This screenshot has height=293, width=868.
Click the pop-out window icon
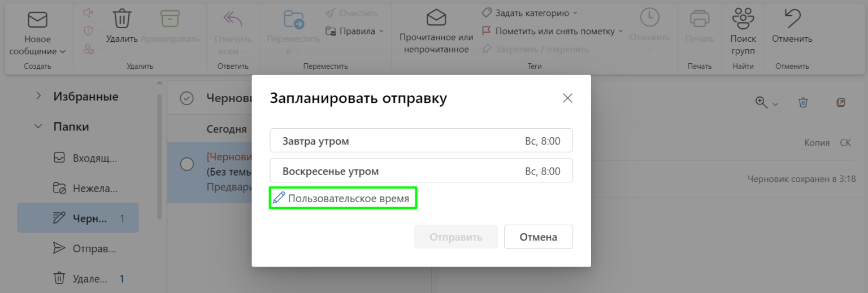(841, 102)
